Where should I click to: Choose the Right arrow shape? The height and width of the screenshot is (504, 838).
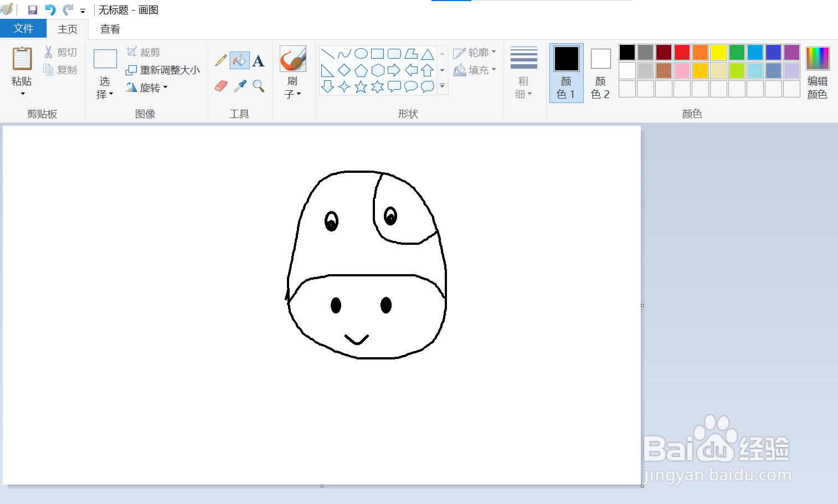(394, 70)
